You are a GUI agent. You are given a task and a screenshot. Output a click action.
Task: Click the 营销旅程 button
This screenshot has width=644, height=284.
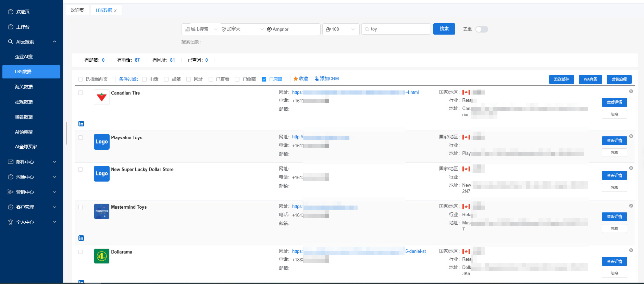point(619,79)
